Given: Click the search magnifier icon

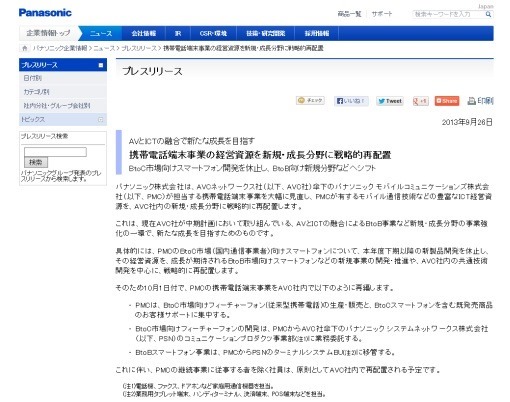Looking at the screenshot, I should click(488, 14).
